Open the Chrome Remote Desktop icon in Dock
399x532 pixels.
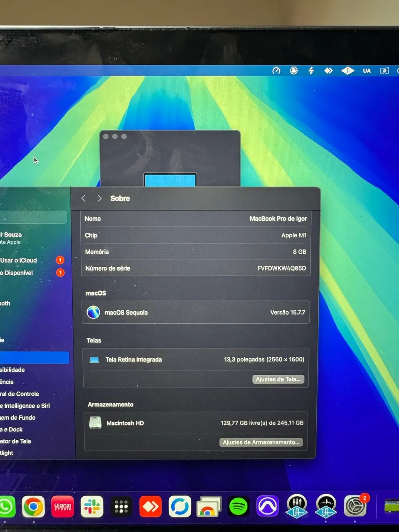(x=209, y=507)
